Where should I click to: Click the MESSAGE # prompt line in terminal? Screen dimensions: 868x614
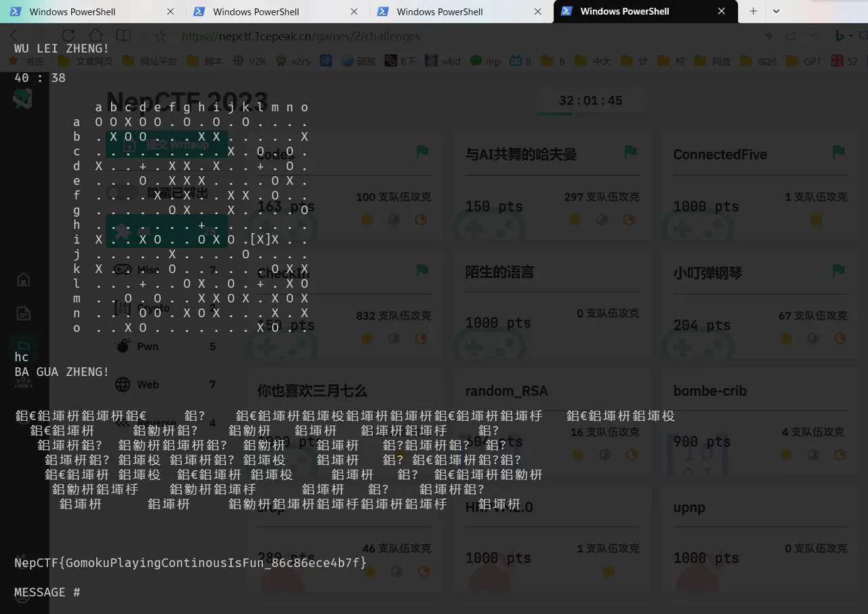pos(47,592)
